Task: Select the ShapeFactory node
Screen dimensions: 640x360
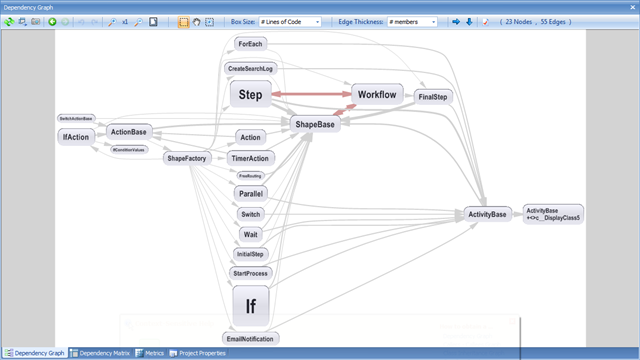Action: coord(187,158)
